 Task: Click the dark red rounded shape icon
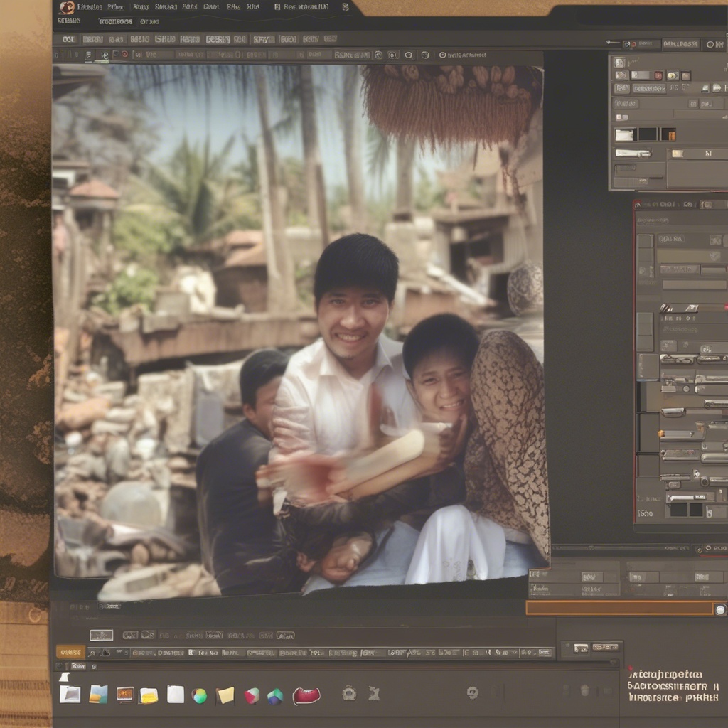click(306, 695)
